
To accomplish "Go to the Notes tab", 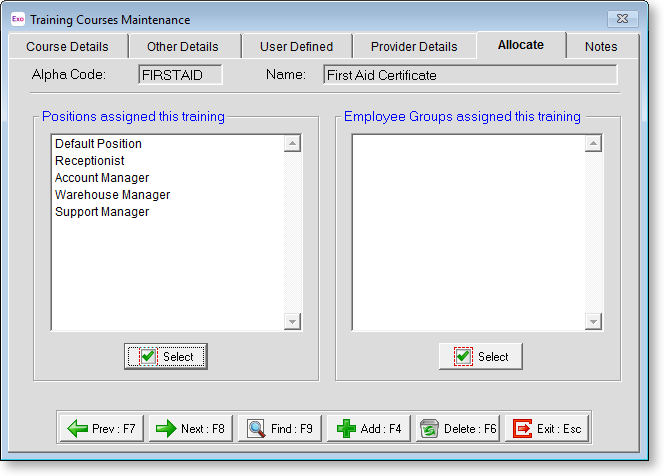I will pyautogui.click(x=601, y=47).
